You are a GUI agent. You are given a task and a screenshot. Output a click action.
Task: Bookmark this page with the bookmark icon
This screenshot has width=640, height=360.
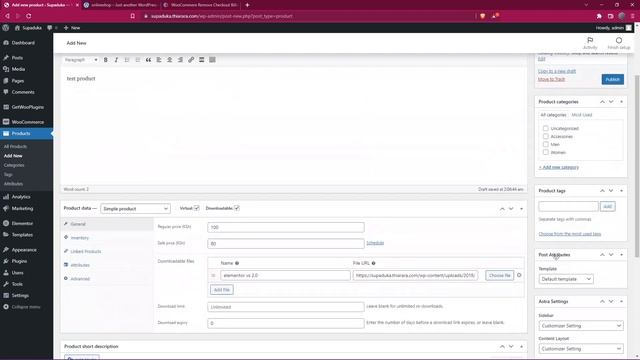pyautogui.click(x=133, y=16)
